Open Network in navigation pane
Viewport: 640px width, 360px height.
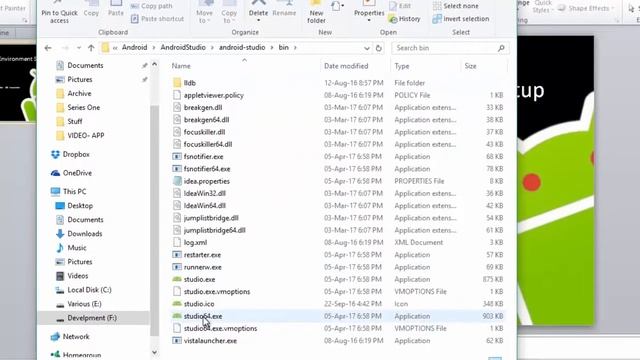pyautogui.click(x=76, y=336)
